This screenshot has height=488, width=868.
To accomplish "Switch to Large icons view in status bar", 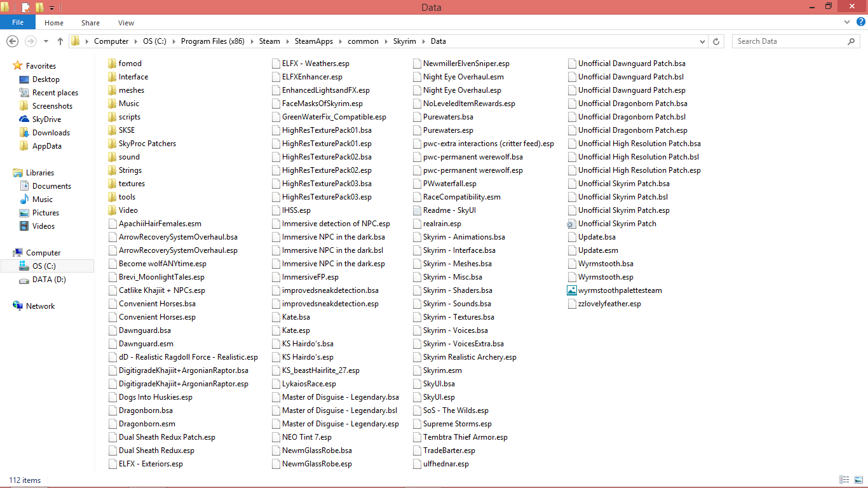I will point(857,480).
